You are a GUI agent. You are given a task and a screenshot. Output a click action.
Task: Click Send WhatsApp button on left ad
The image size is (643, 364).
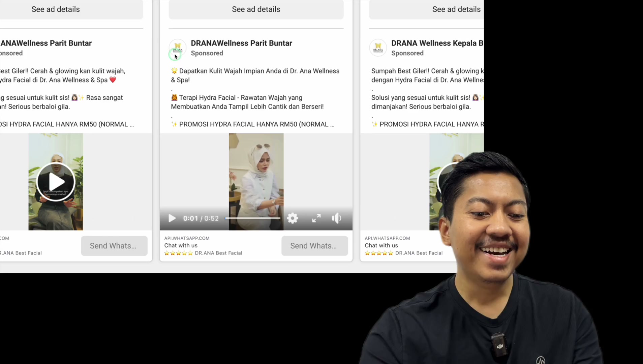pyautogui.click(x=114, y=246)
